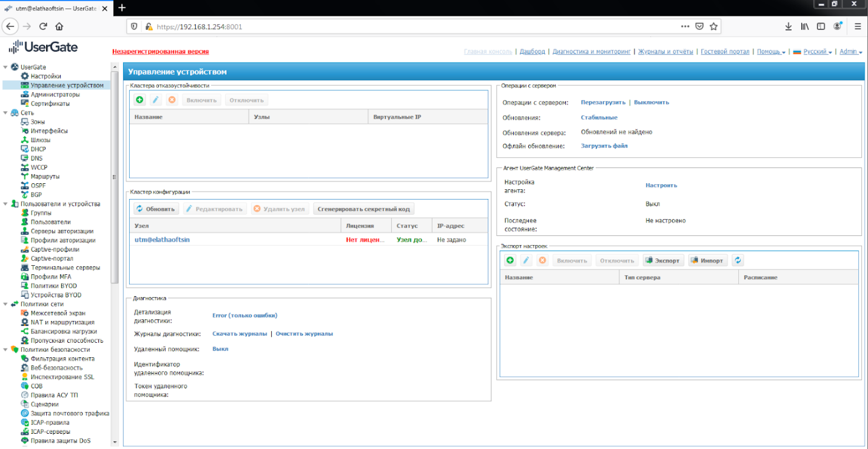The height and width of the screenshot is (449, 868).
Task: Open the Admin user dropdown
Action: point(851,52)
